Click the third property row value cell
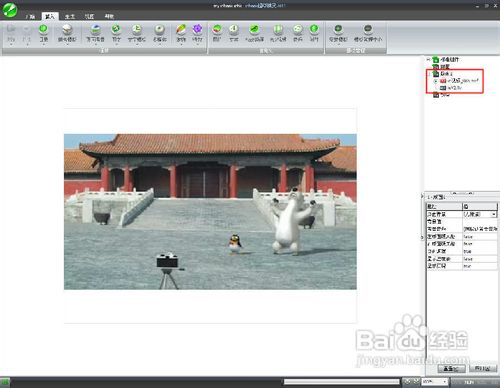The image size is (500, 388). click(x=480, y=229)
